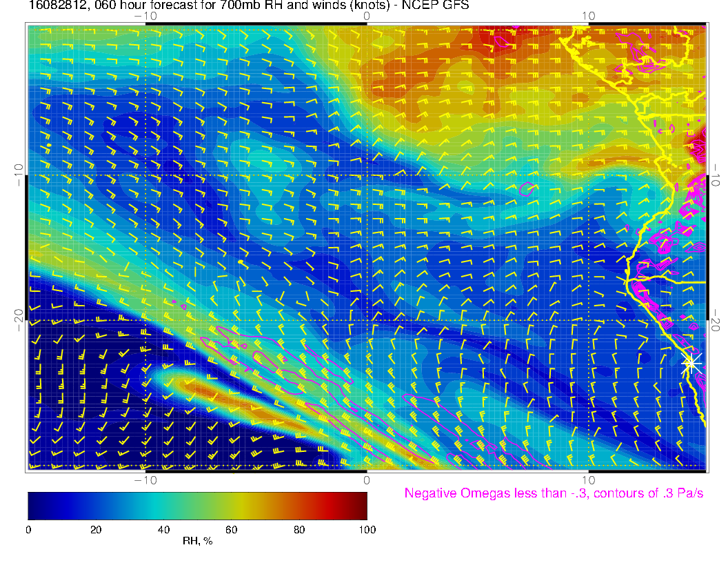Click the 'RH, %' colorbar label

(x=197, y=541)
